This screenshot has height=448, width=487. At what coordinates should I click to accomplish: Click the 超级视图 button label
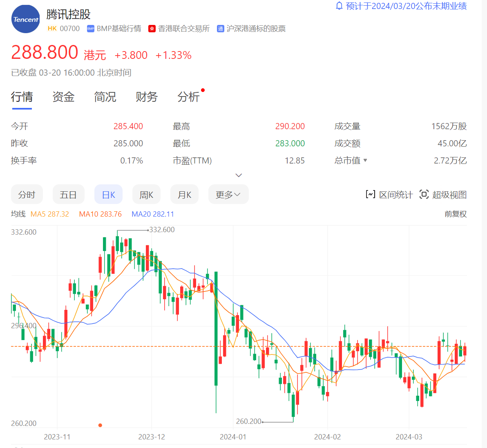click(x=449, y=195)
